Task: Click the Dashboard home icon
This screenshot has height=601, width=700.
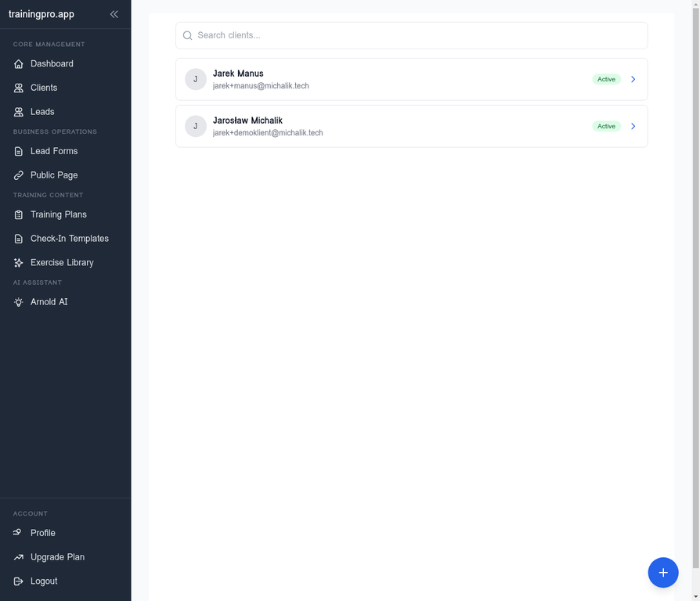Action: tap(19, 64)
